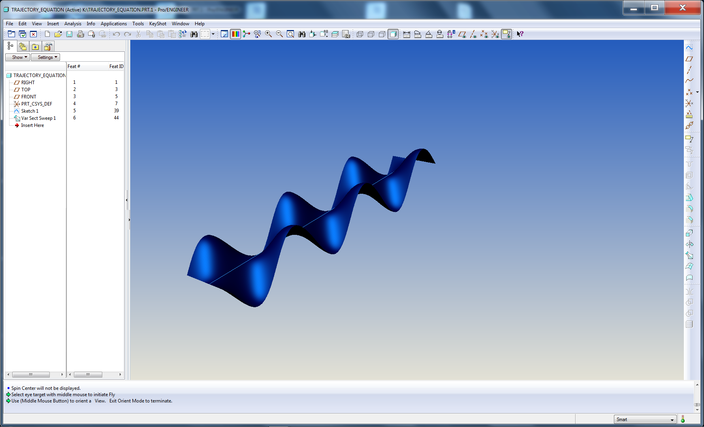Click the Feat ID column header

(116, 66)
